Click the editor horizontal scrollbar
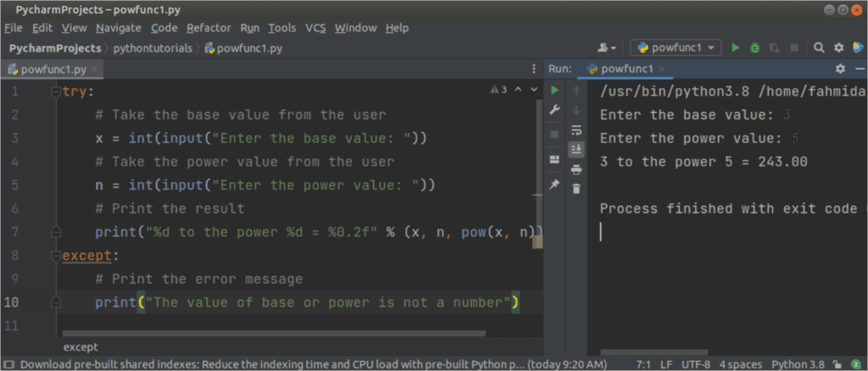 274,334
